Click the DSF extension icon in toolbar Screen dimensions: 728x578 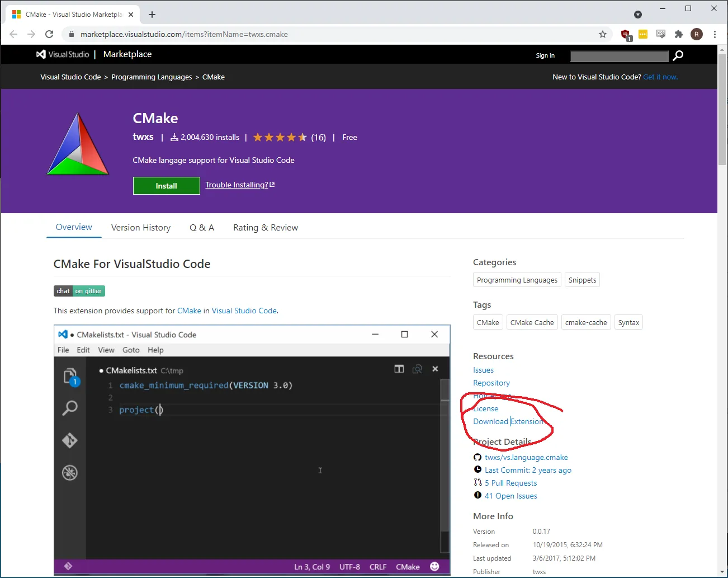click(x=661, y=34)
